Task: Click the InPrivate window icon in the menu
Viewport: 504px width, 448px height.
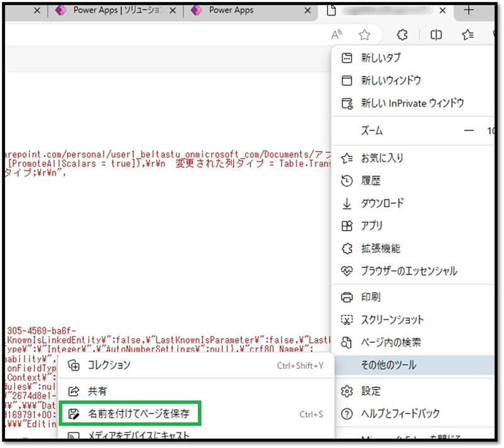Action: 347,103
